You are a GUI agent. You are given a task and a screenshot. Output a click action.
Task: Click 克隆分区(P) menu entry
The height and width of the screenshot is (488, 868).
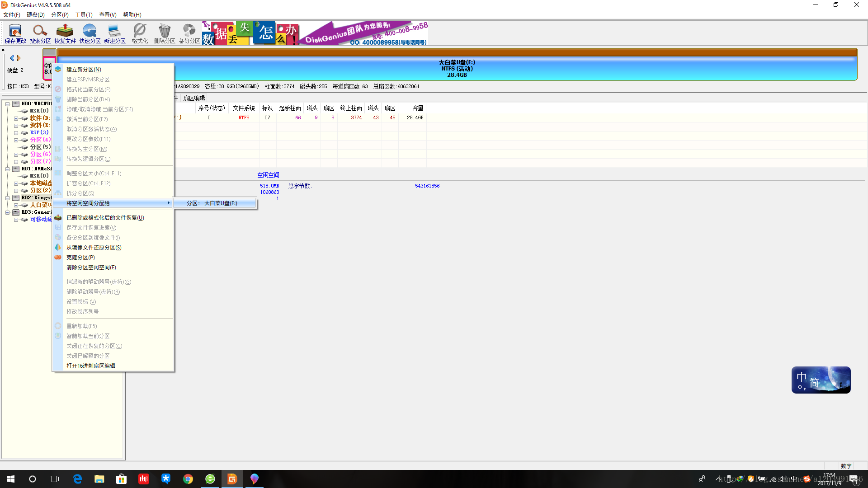coord(80,258)
